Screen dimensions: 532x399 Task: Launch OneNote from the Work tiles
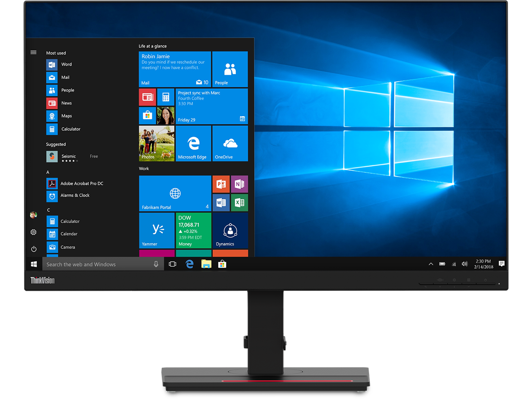[x=239, y=184]
